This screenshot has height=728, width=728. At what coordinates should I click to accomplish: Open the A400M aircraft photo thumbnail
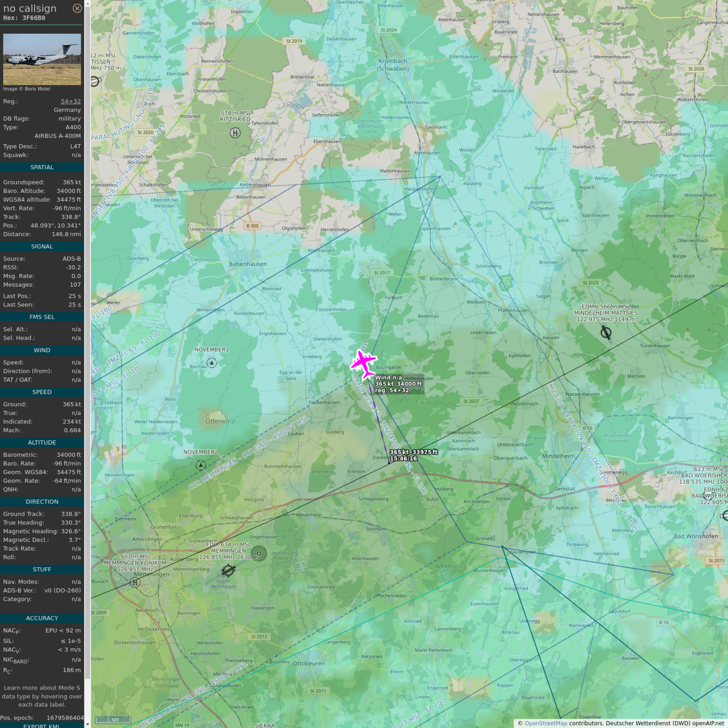pos(42,59)
